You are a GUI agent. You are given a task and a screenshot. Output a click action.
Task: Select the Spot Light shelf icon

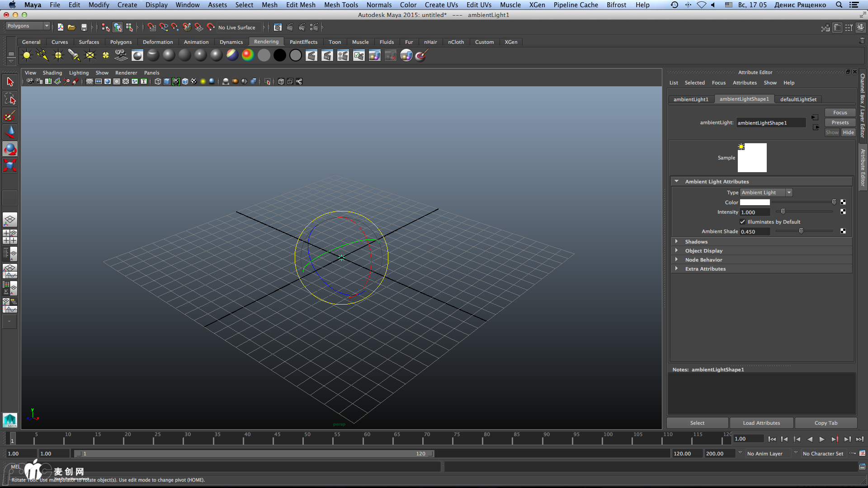(x=74, y=55)
